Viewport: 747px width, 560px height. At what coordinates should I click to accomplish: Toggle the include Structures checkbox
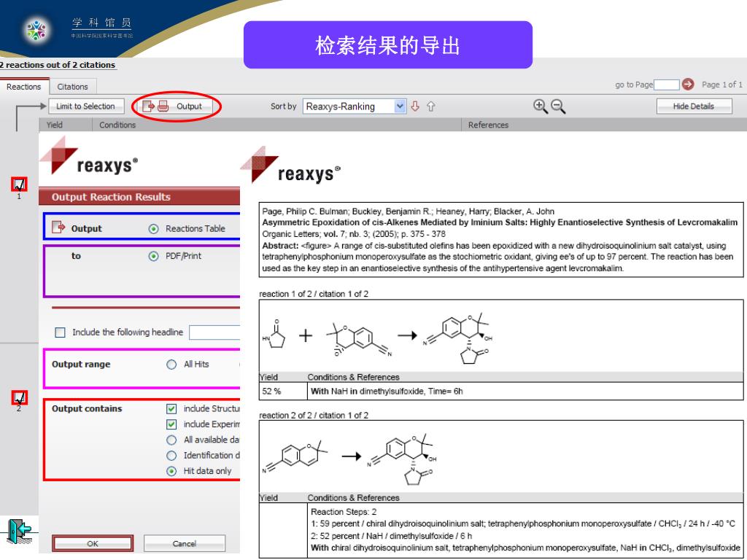pos(171,408)
